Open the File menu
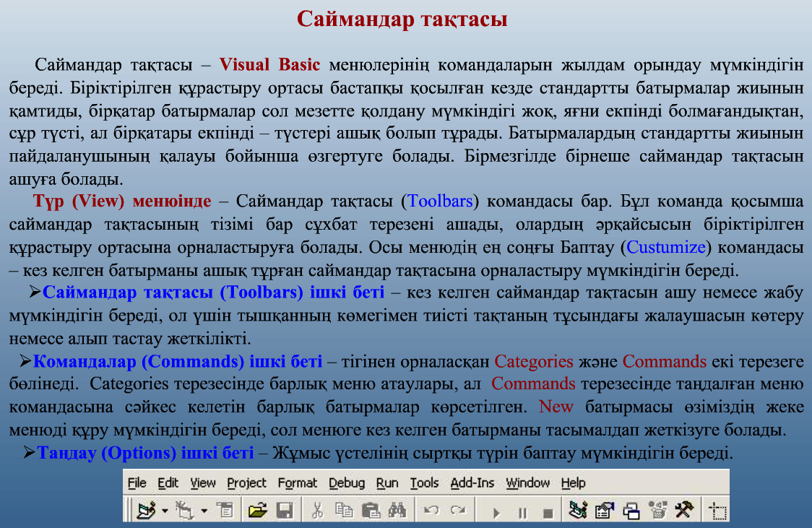Screen dimensions: 812x528 click(137, 483)
